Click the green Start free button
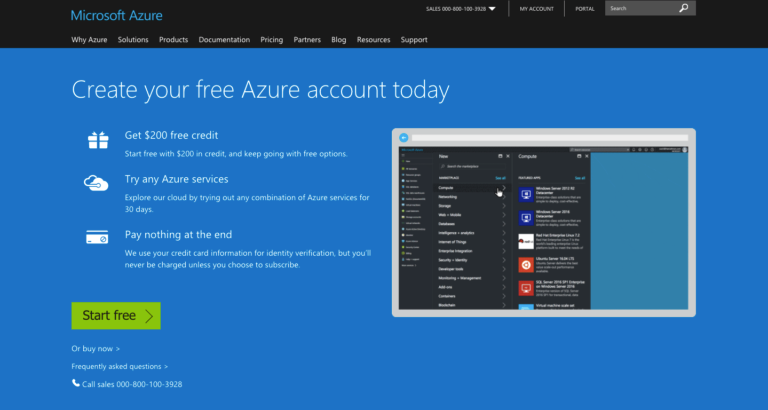The image size is (768, 410). coord(116,315)
